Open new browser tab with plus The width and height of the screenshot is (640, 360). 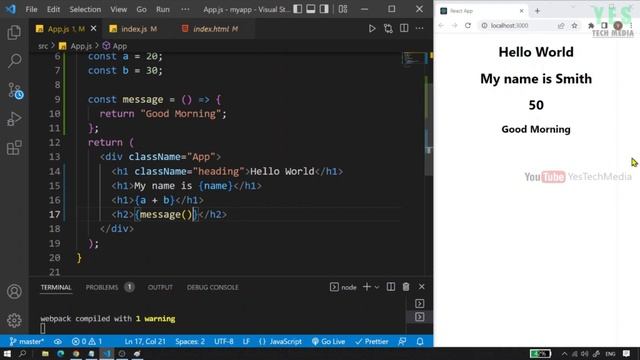(x=537, y=11)
